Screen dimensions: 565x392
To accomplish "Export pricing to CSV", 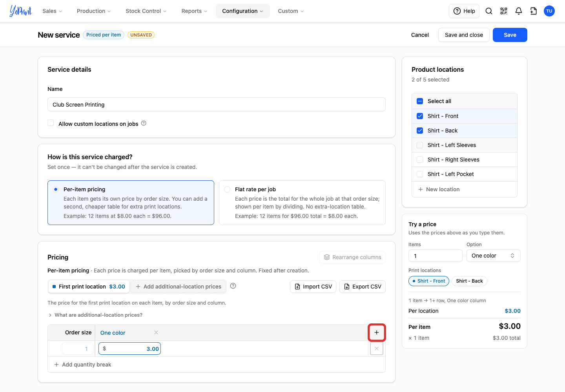I will click(363, 287).
